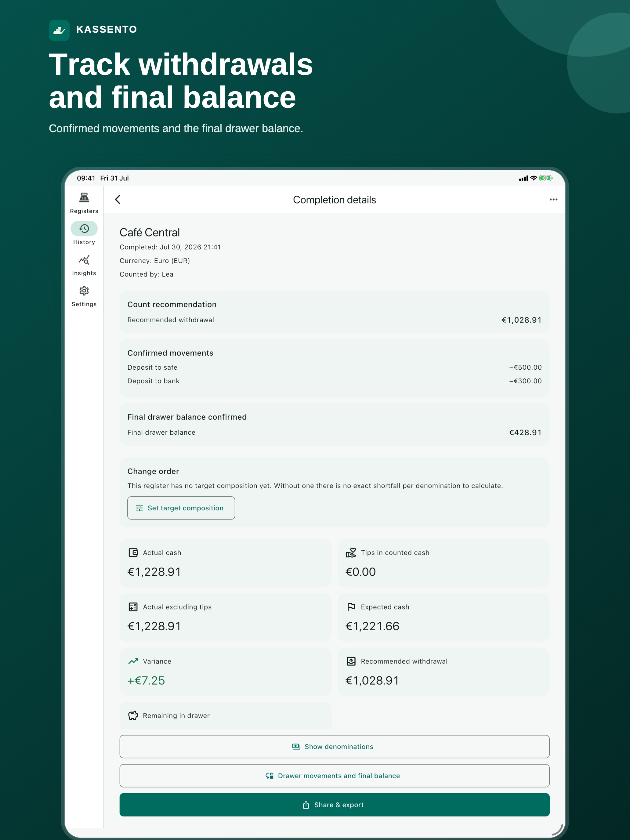
Task: Select the History sidebar icon
Action: (x=84, y=229)
